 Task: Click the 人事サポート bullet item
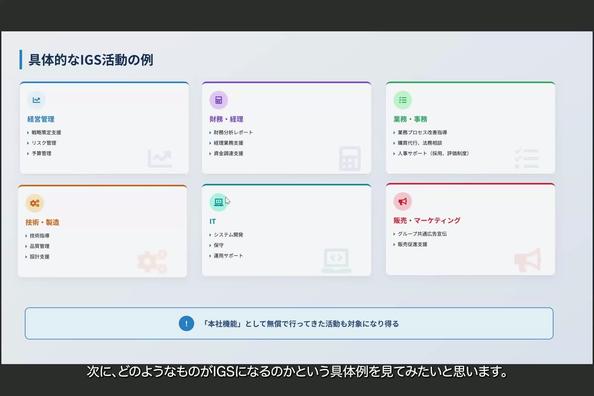[433, 153]
